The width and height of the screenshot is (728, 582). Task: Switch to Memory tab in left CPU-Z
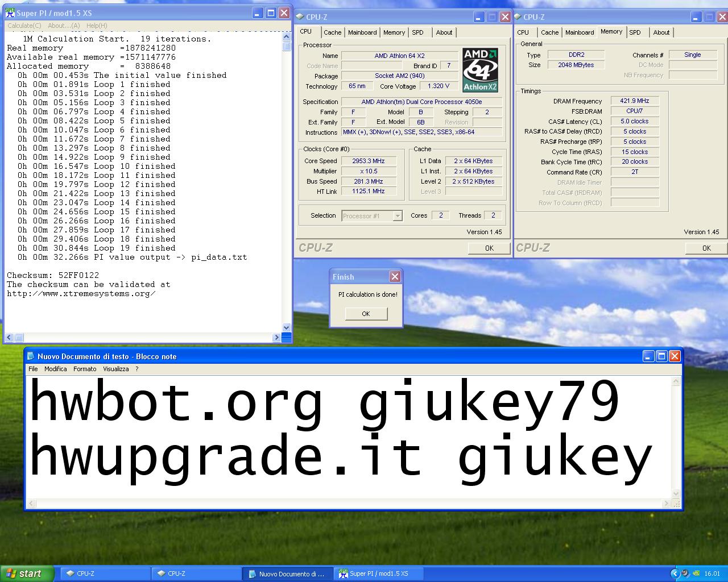tap(394, 32)
